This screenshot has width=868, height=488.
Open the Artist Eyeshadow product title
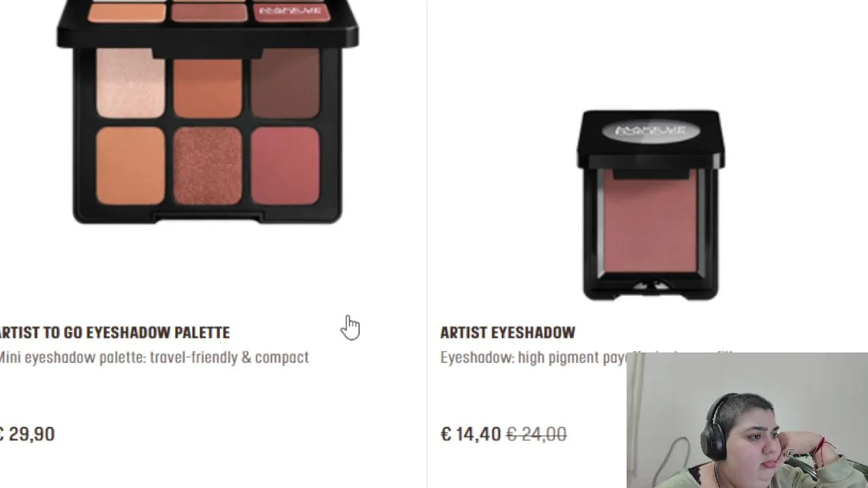click(x=508, y=333)
